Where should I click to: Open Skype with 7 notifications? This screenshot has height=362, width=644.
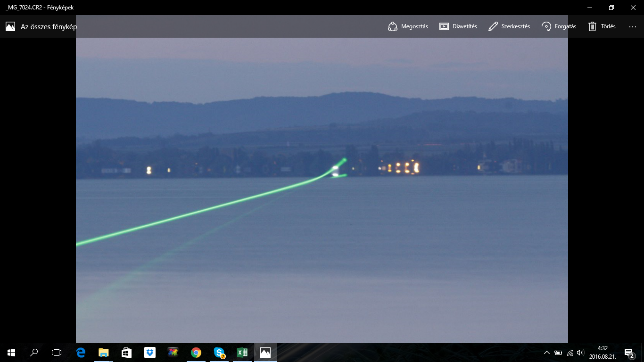219,352
